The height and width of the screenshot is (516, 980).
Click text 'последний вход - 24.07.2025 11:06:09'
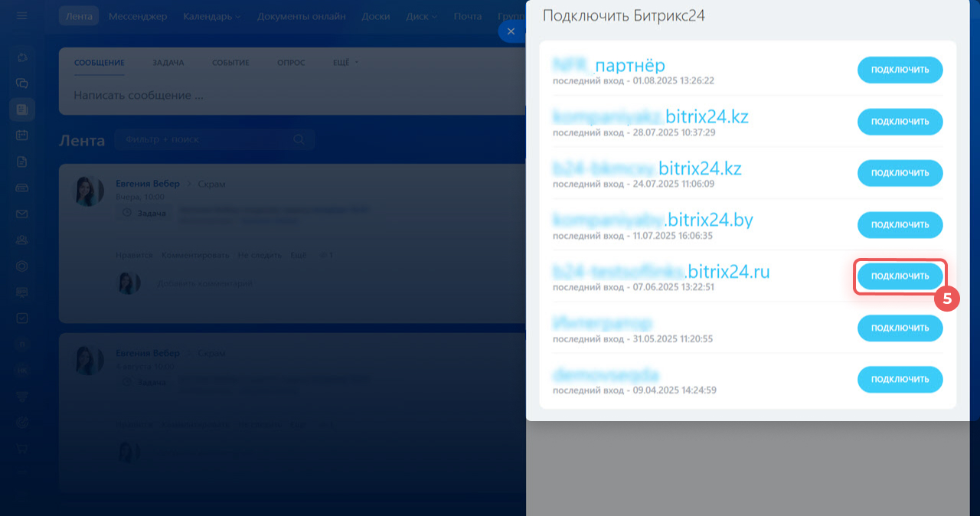[x=633, y=184]
